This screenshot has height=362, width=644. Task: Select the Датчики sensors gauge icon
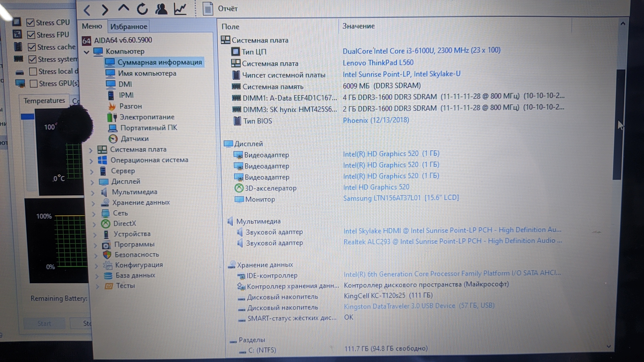pos(113,139)
